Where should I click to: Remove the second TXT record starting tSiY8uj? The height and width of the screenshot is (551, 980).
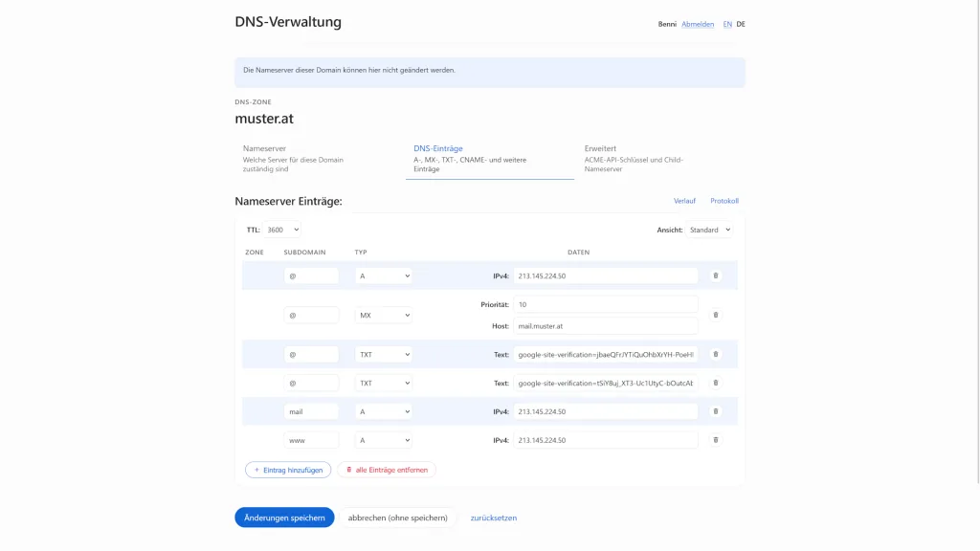tap(716, 383)
